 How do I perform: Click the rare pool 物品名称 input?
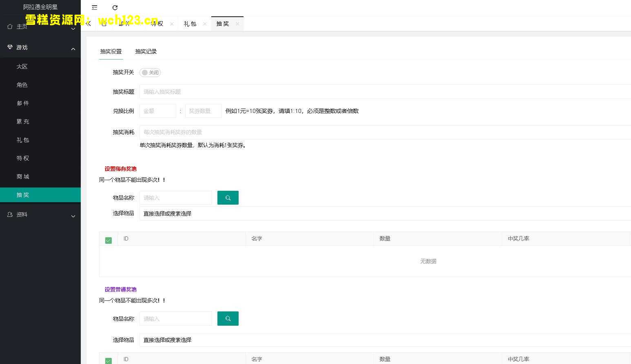click(176, 198)
